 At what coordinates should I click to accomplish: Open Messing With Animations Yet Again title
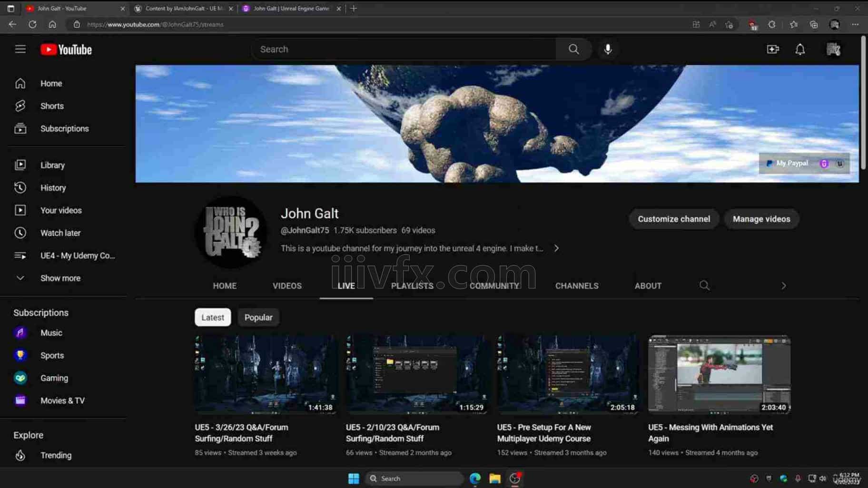(710, 433)
